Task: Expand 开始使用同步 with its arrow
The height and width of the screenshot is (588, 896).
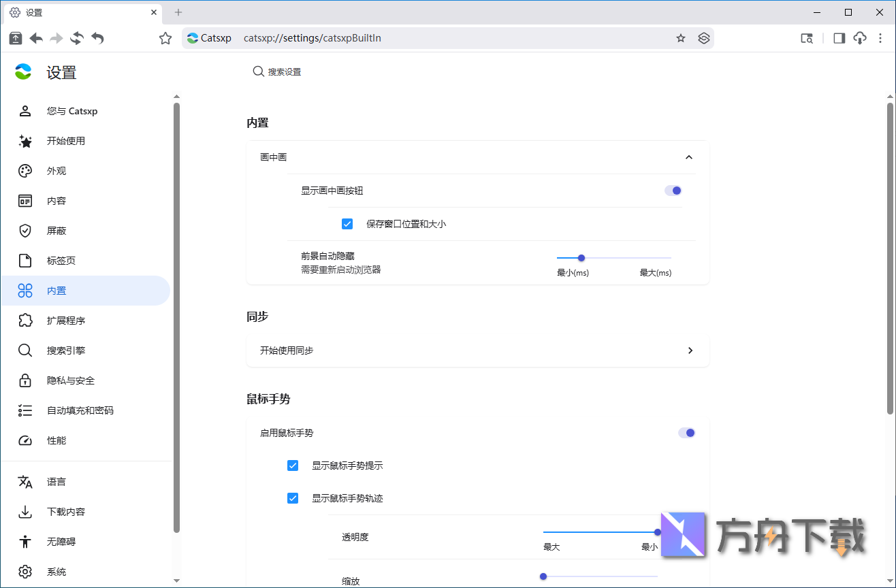Action: pos(690,350)
